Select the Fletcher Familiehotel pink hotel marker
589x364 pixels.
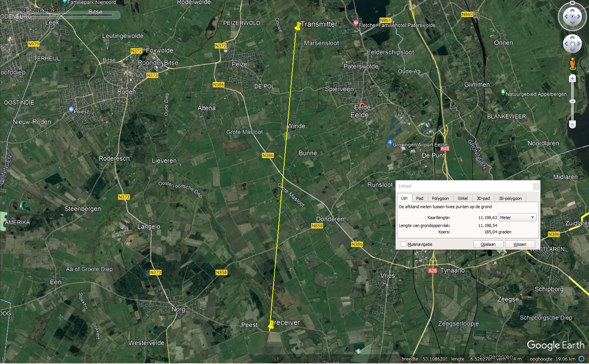[356, 23]
